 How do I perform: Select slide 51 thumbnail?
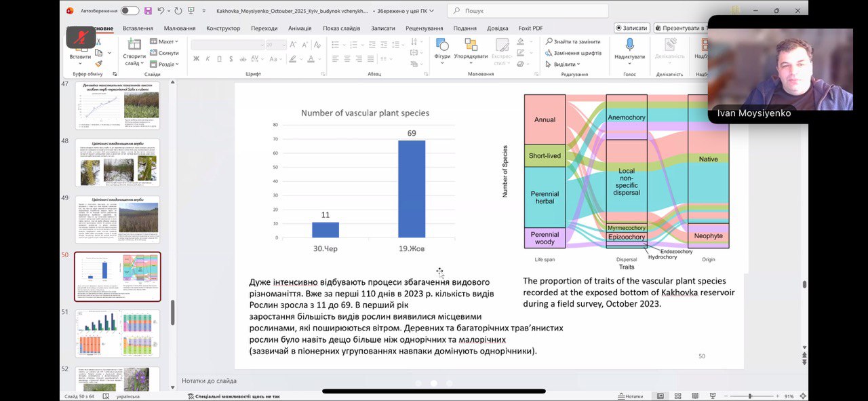click(x=117, y=333)
